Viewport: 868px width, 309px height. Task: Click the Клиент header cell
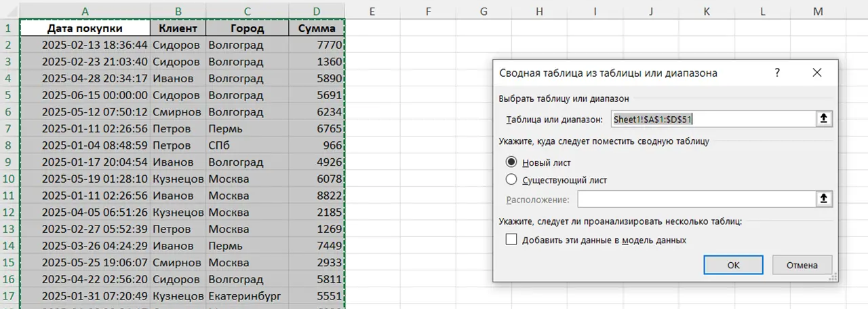pyautogui.click(x=178, y=29)
